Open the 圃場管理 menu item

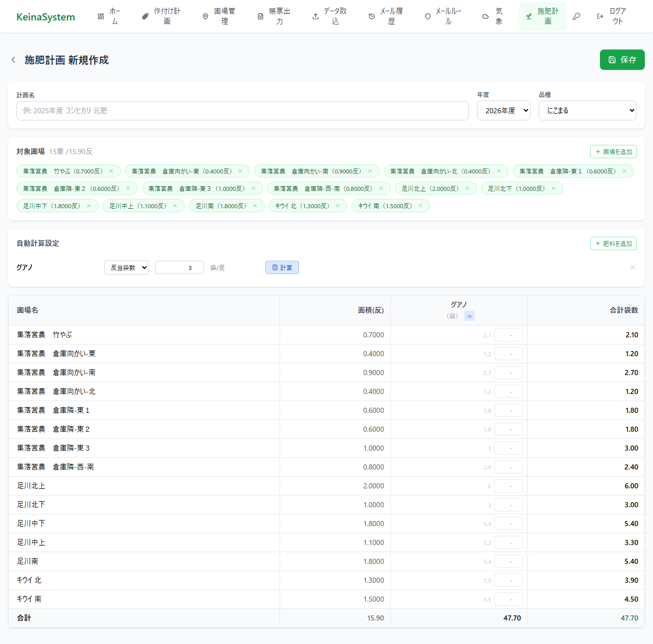pos(219,16)
